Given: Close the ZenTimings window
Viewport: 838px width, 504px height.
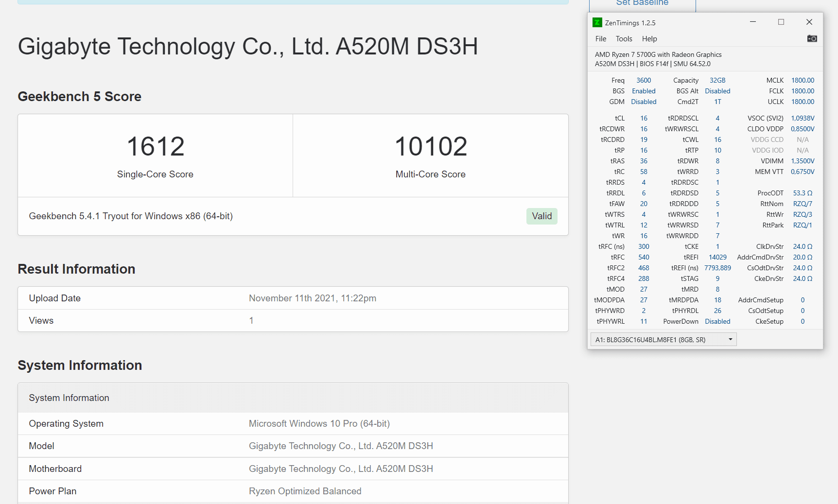Looking at the screenshot, I should [x=809, y=22].
